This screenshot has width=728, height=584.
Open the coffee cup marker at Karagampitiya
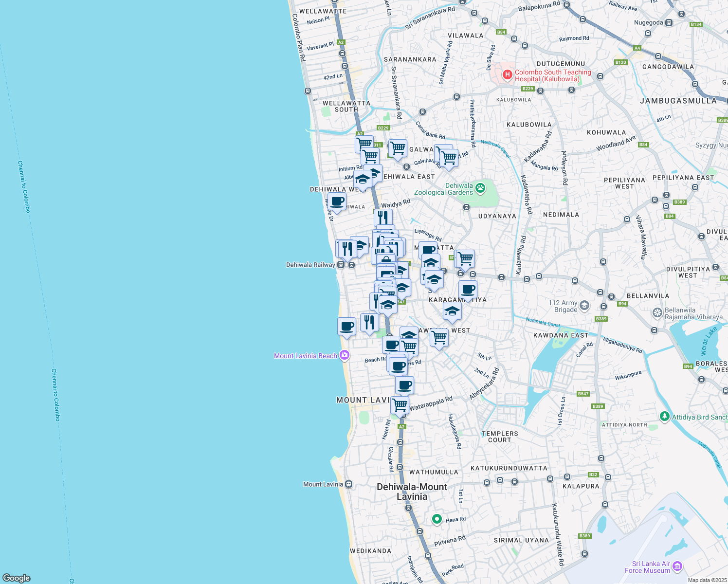(x=468, y=290)
